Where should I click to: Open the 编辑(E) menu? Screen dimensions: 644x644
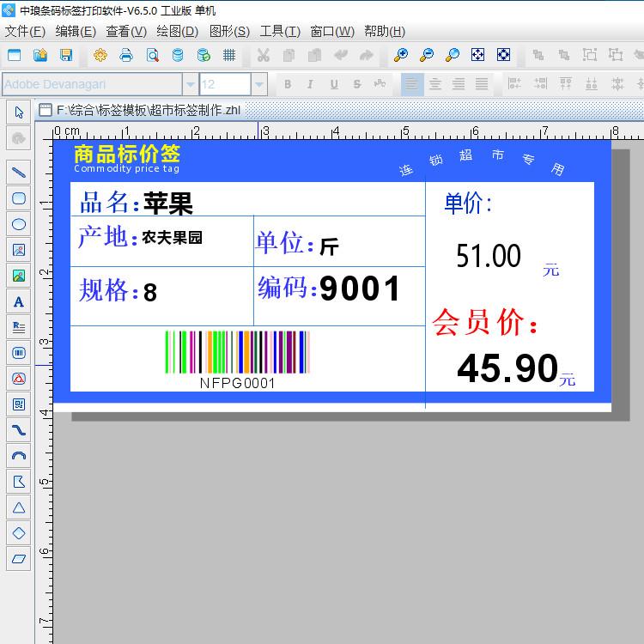tap(76, 31)
